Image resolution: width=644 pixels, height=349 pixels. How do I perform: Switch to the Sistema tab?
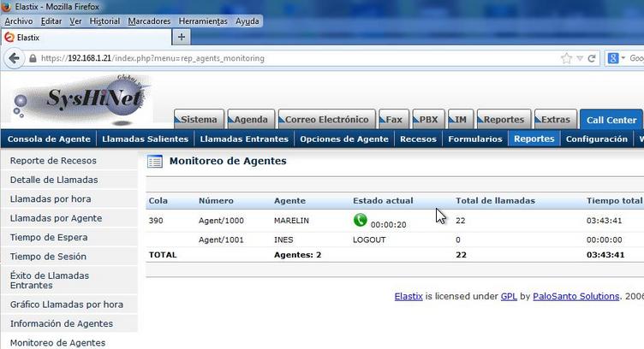[x=199, y=120]
